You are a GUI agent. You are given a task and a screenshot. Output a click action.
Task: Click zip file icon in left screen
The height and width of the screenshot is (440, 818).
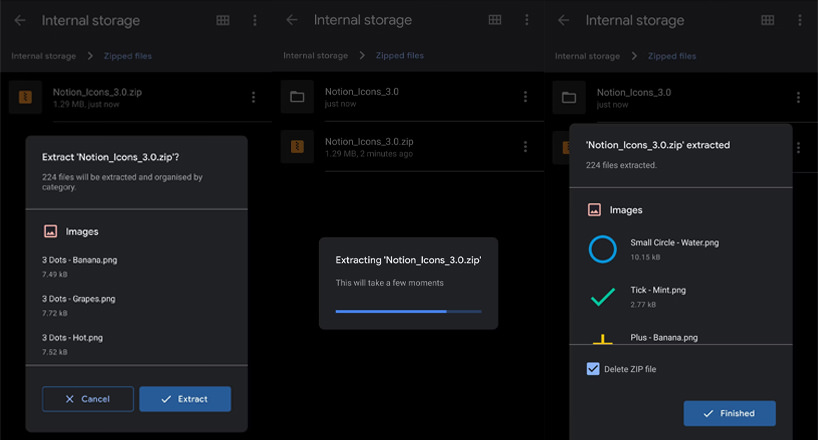[25, 97]
